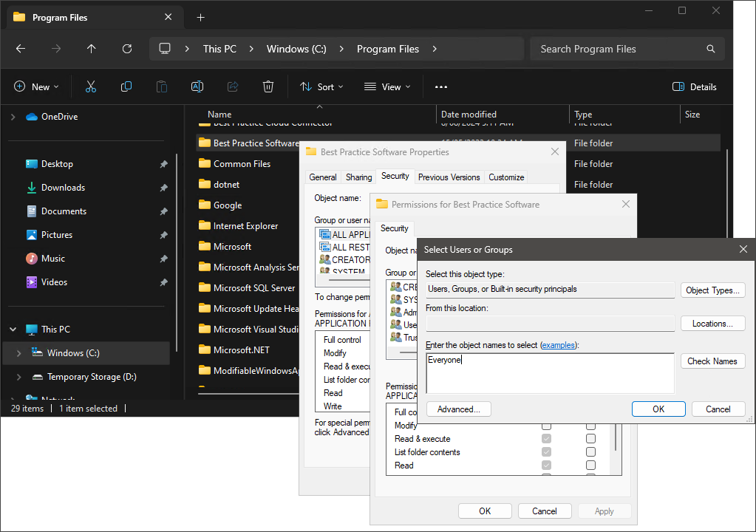This screenshot has width=756, height=532.
Task: Open Advanced... in Select Users dialog
Action: click(x=458, y=409)
